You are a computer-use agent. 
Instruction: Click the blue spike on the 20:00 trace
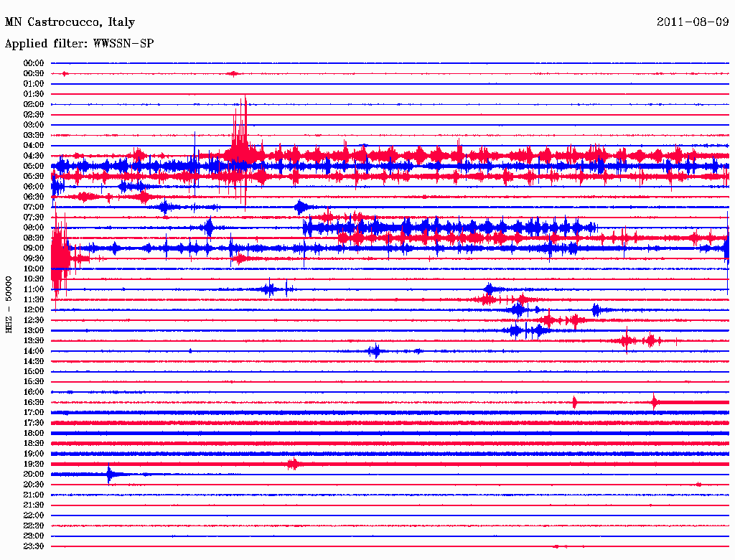[x=109, y=475]
